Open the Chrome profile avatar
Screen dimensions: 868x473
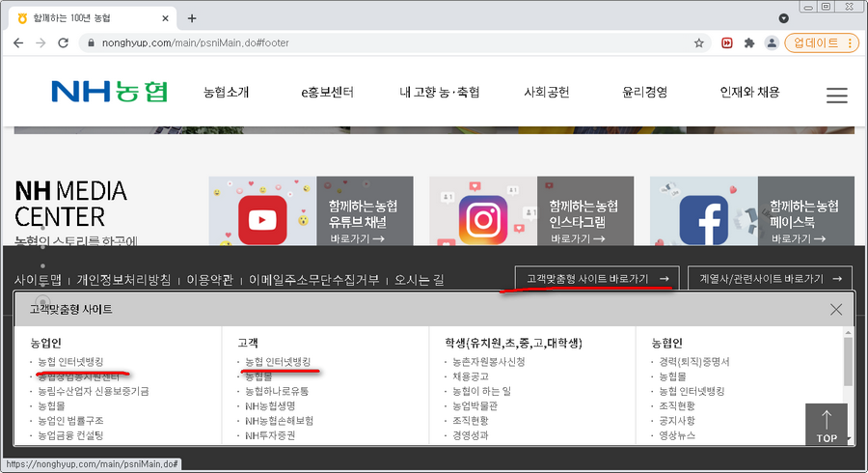(x=772, y=43)
